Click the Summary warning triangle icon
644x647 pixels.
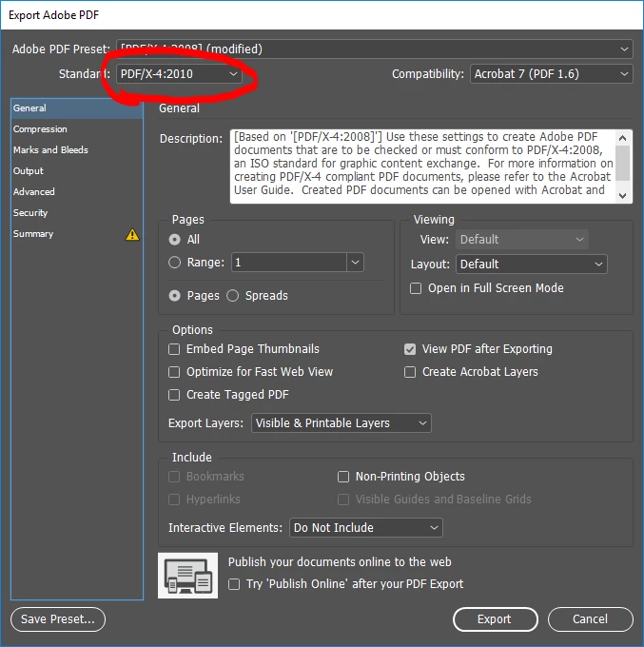pyautogui.click(x=132, y=234)
